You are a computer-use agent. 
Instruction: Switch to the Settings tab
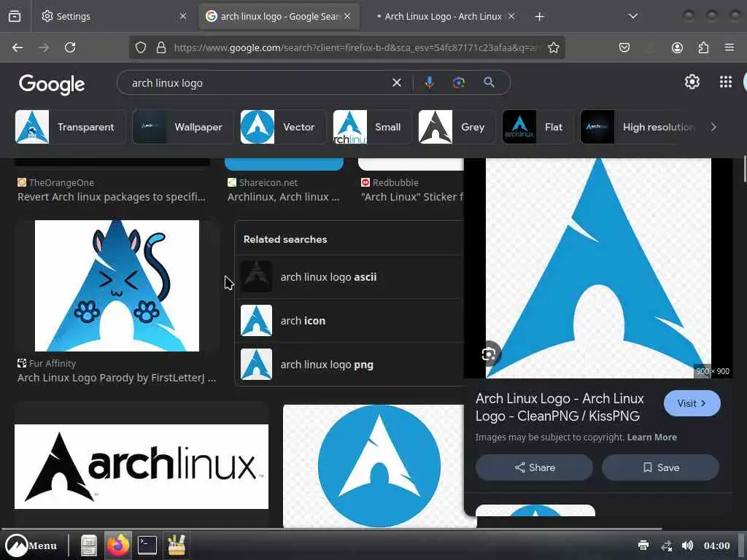[x=114, y=16]
